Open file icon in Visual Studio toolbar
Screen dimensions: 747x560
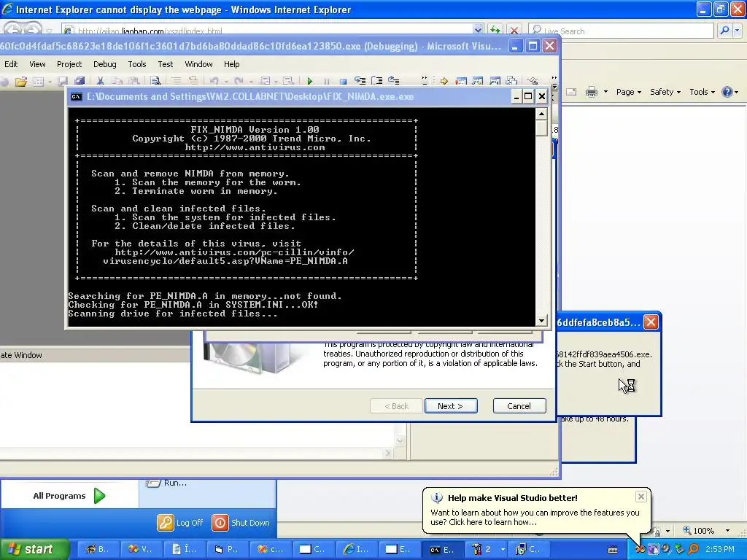tap(20, 82)
